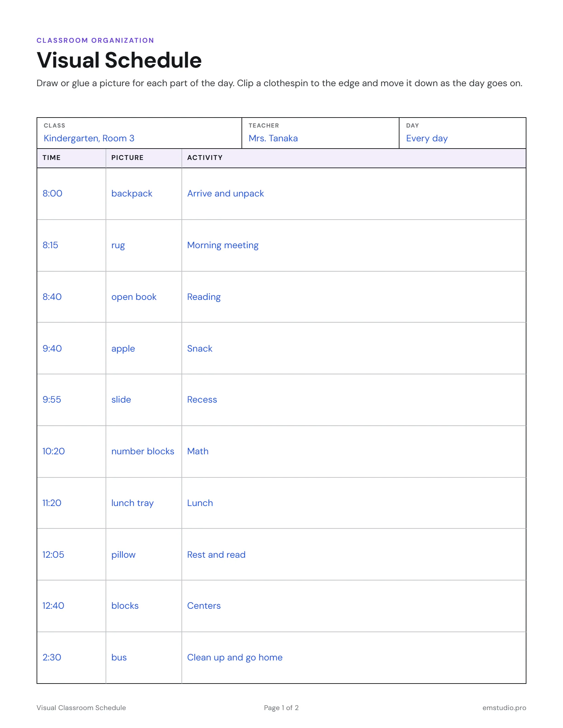Click 'CLASSROOM ORGANIZATION' heading label
The height and width of the screenshot is (728, 563).
[95, 40]
